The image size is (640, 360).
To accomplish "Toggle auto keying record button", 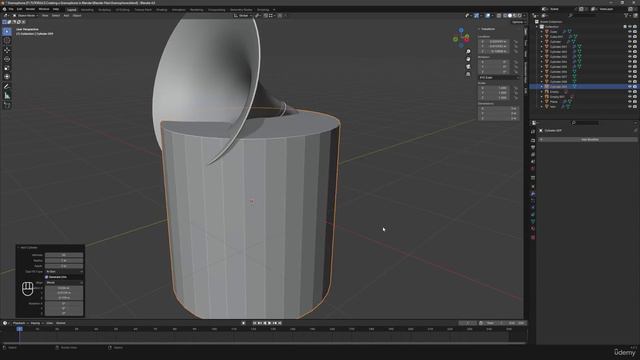I will point(244,323).
